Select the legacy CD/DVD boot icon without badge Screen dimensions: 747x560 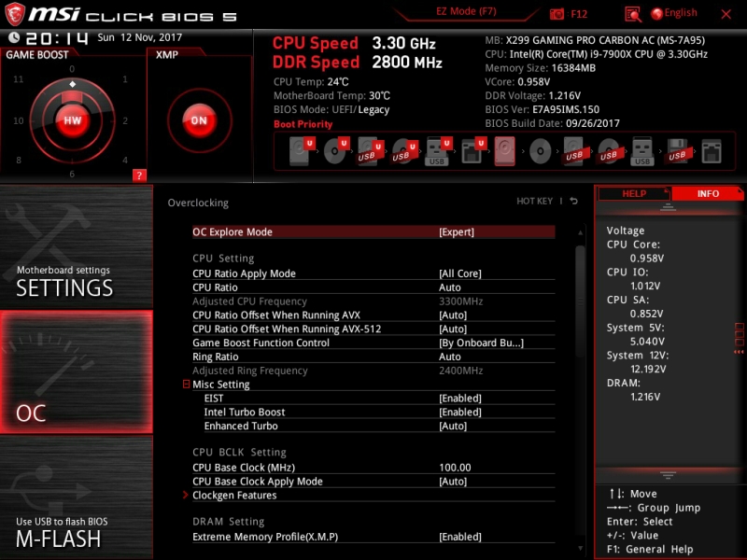(x=541, y=151)
